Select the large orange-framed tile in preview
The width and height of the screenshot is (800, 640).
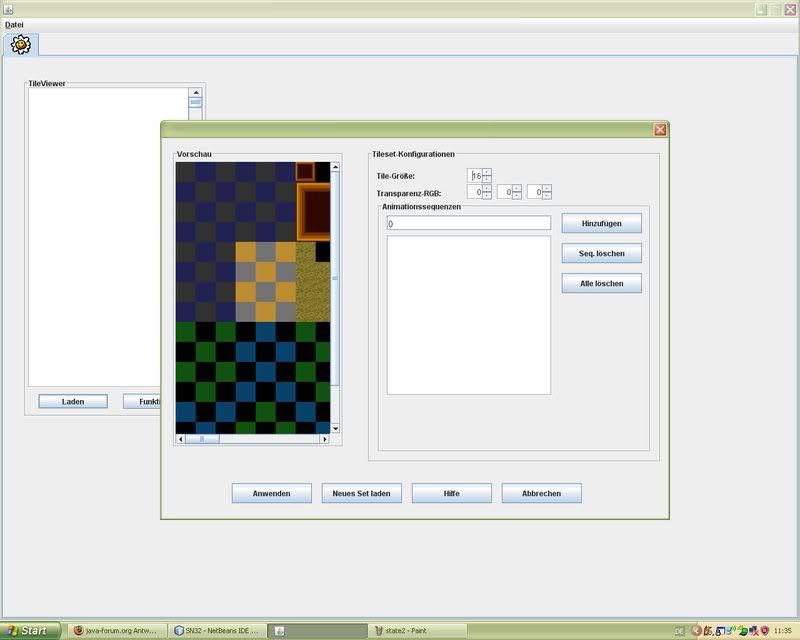pos(313,212)
